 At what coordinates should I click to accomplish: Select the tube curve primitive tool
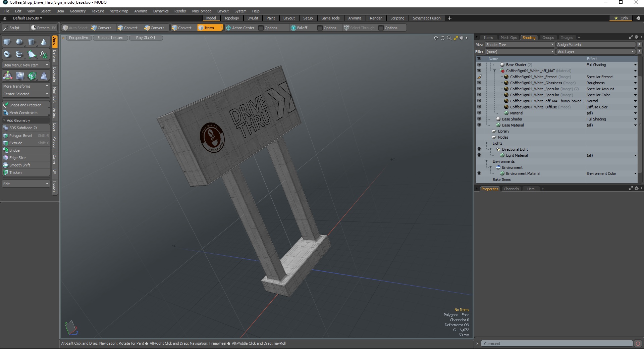click(19, 54)
